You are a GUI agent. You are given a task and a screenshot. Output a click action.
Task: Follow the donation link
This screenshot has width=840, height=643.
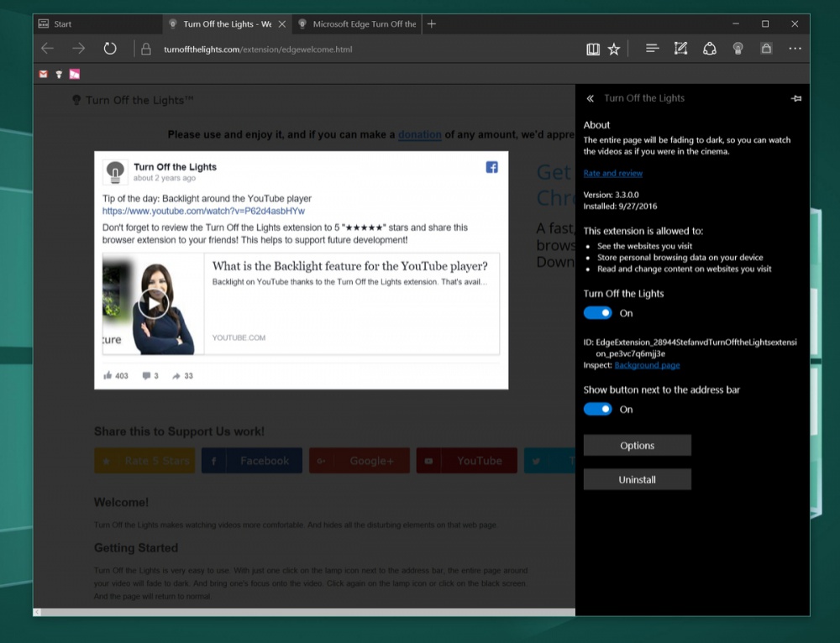click(x=419, y=135)
